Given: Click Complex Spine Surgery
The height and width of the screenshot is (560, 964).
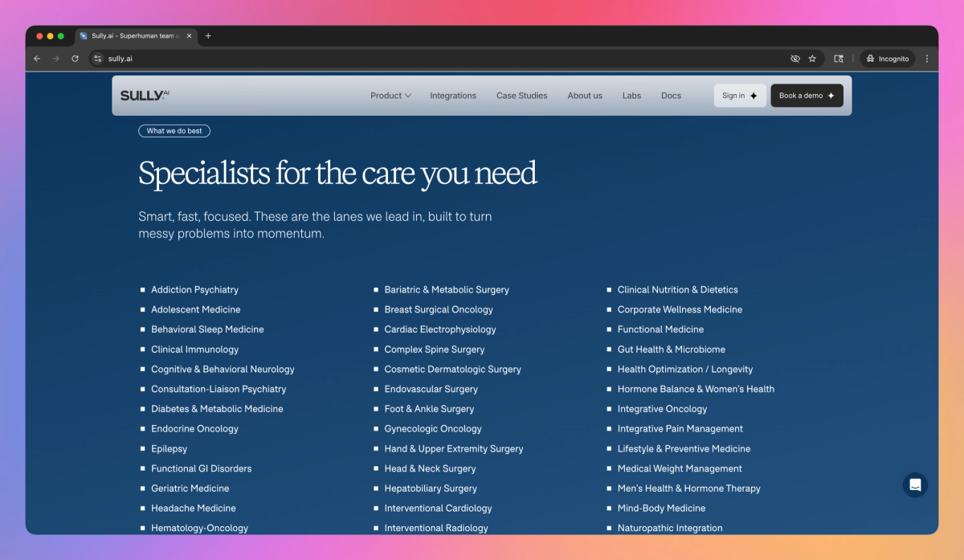Looking at the screenshot, I should 435,349.
